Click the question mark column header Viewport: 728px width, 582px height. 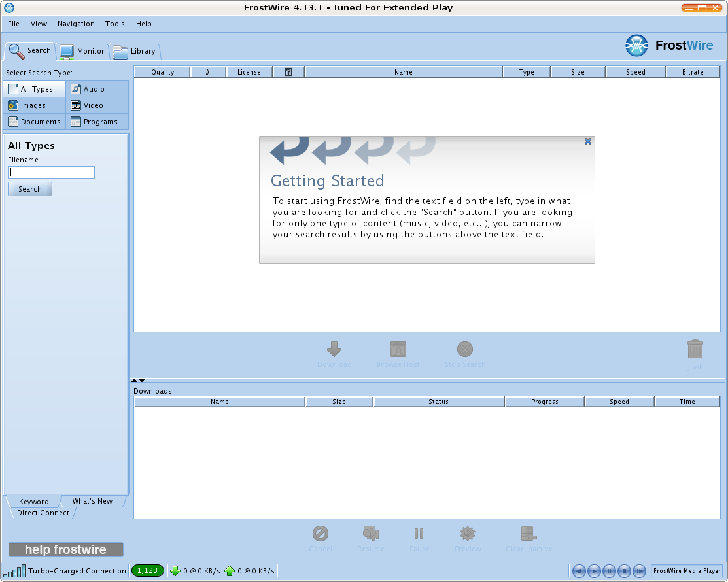pyautogui.click(x=288, y=72)
